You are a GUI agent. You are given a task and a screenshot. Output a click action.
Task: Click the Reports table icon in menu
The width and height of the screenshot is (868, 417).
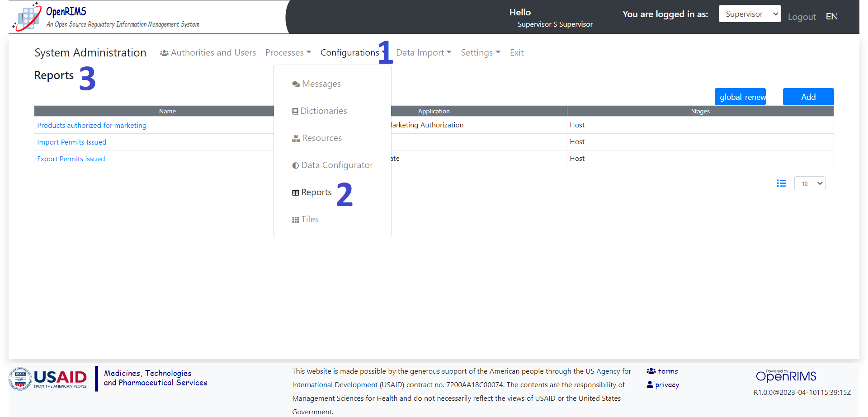[x=296, y=192]
